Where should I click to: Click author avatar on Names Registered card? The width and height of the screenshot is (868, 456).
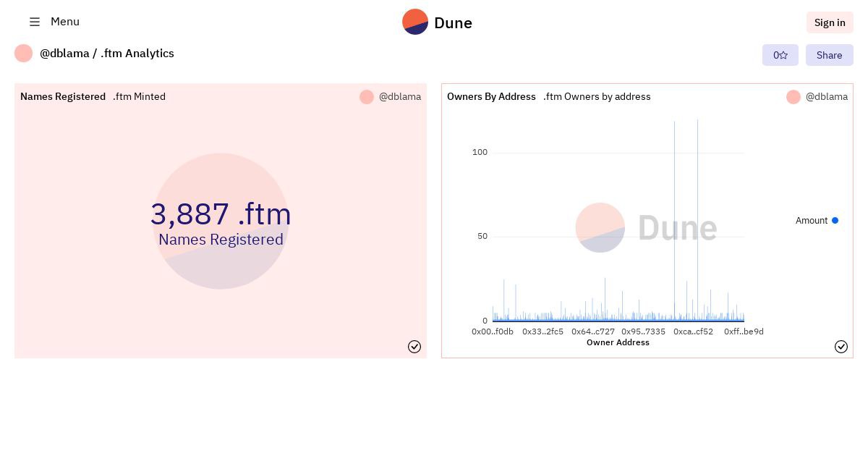point(367,97)
